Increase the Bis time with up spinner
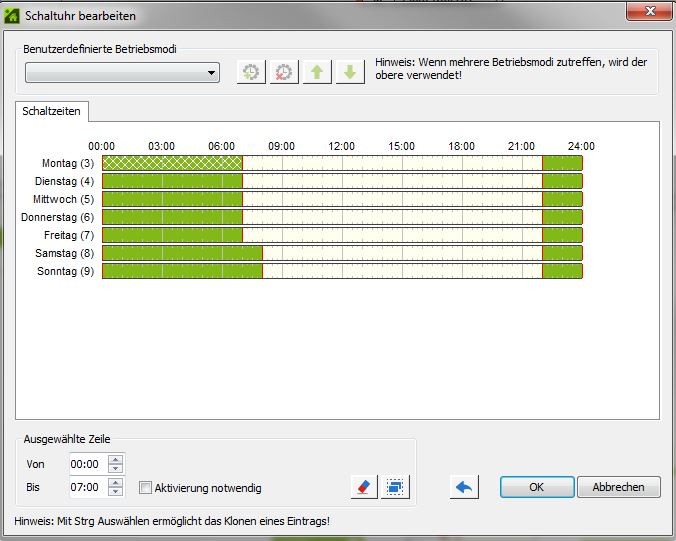 click(x=116, y=482)
